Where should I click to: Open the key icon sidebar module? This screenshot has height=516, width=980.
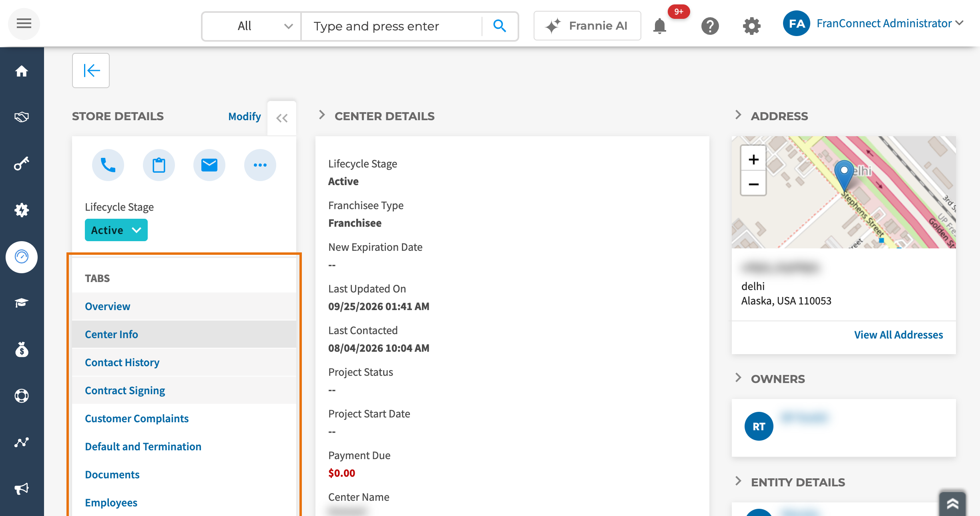(22, 163)
